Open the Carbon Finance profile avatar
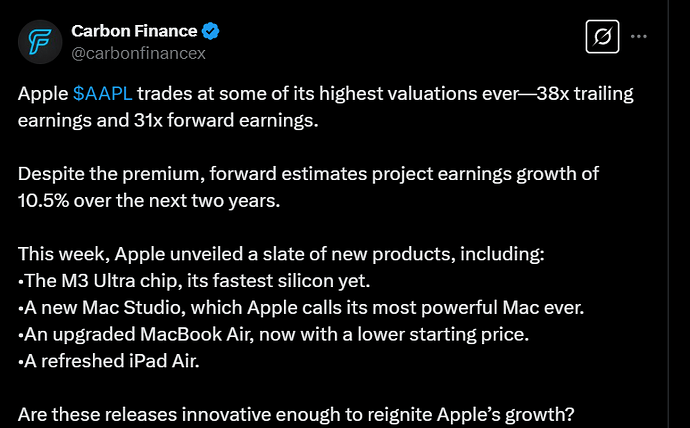This screenshot has height=428, width=690. [x=40, y=42]
